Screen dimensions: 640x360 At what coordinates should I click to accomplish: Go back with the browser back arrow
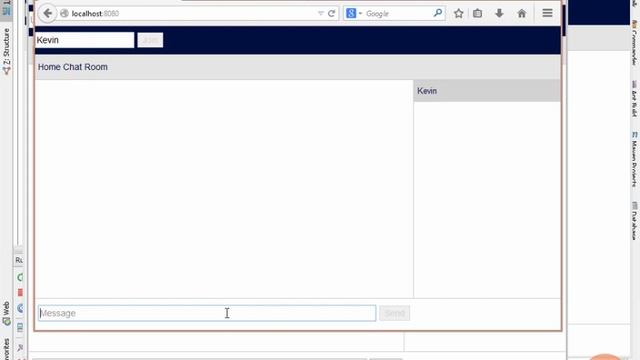pos(47,13)
